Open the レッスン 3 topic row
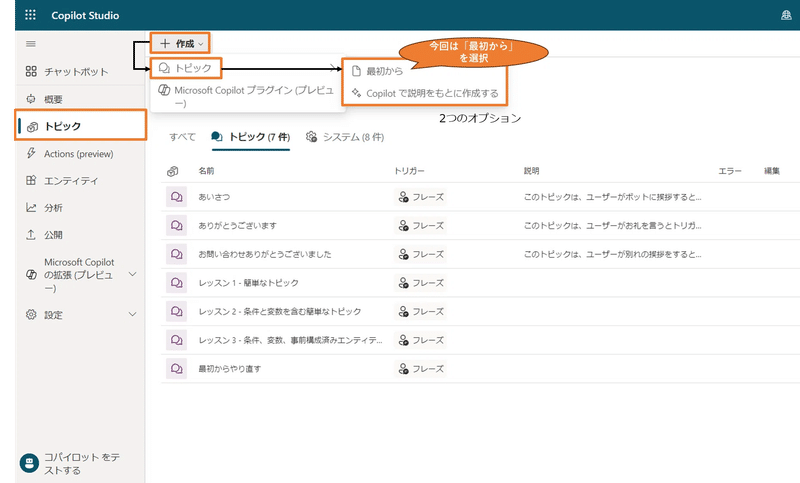The width and height of the screenshot is (800, 483). [x=290, y=340]
